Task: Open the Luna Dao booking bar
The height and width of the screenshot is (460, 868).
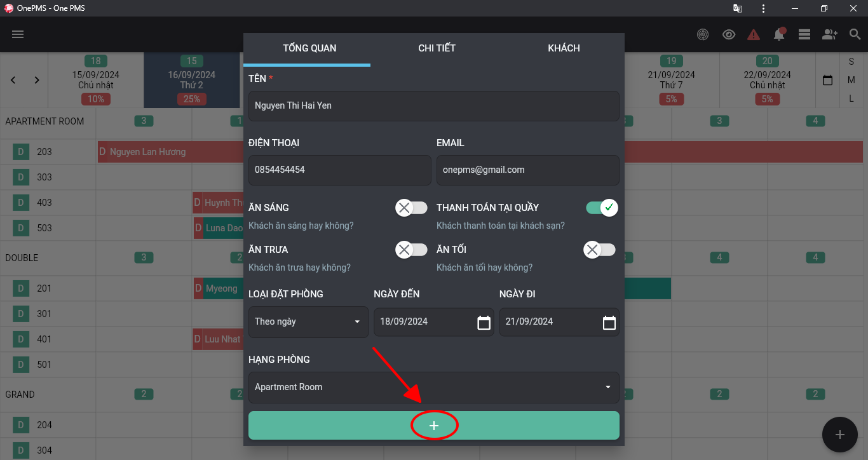Action: (x=219, y=228)
